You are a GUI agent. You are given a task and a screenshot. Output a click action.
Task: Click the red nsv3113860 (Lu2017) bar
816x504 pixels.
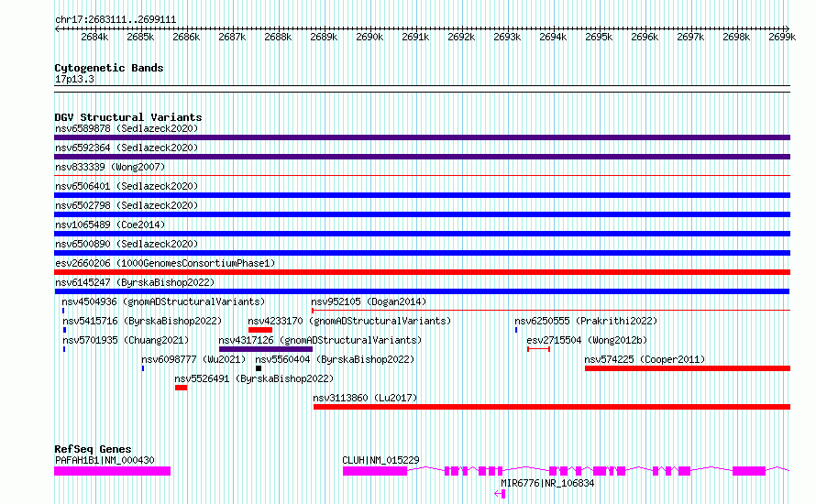[x=552, y=407]
